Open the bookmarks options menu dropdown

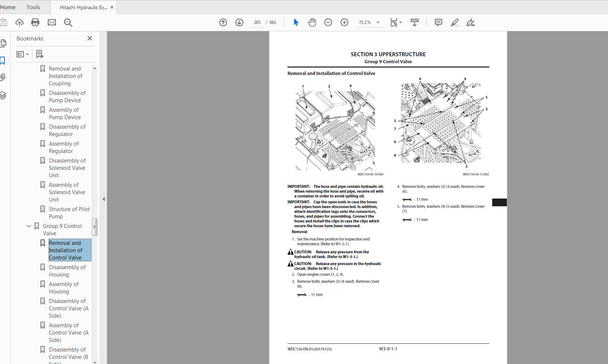[23, 54]
